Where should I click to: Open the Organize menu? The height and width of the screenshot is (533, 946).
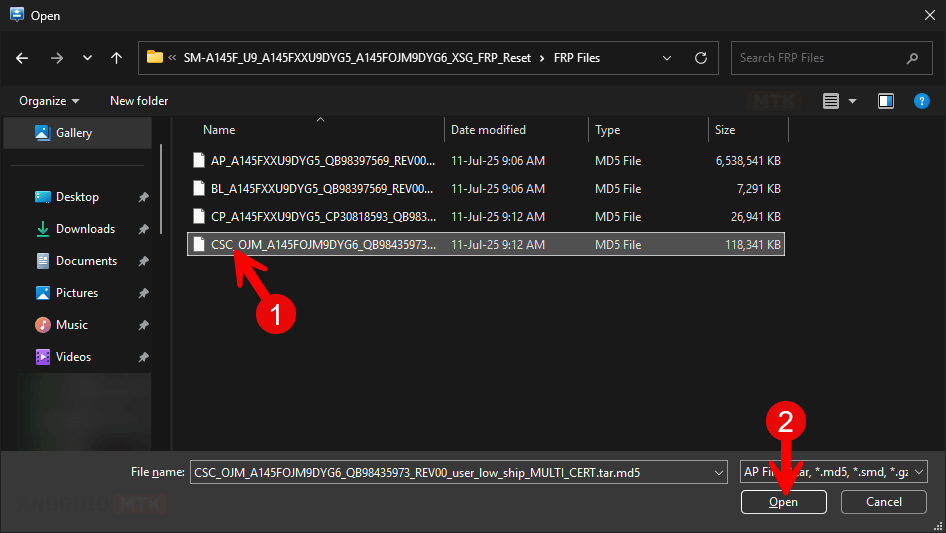pyautogui.click(x=49, y=101)
